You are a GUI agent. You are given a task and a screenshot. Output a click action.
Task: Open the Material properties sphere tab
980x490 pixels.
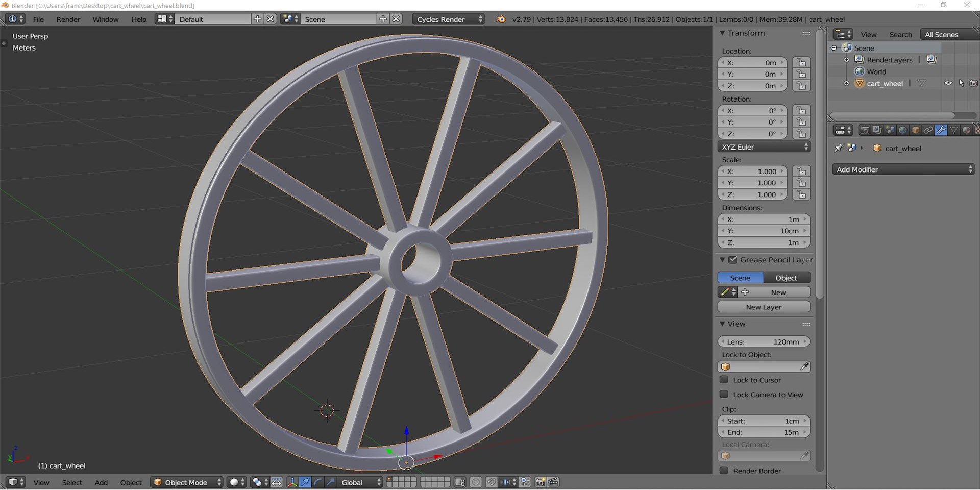click(x=966, y=130)
